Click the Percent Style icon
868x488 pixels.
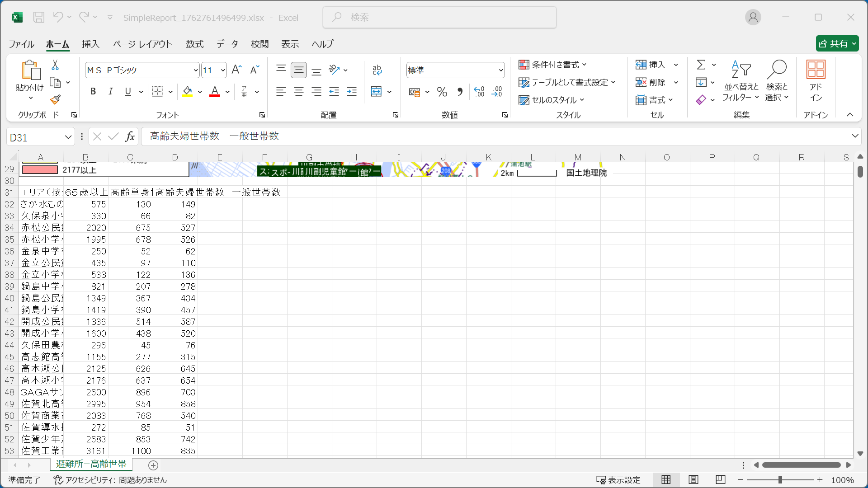(x=442, y=92)
